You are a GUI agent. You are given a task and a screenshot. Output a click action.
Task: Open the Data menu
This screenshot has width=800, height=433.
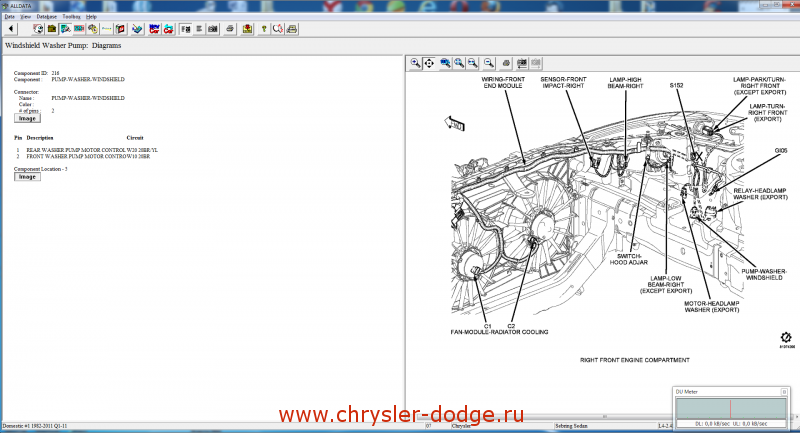click(9, 17)
